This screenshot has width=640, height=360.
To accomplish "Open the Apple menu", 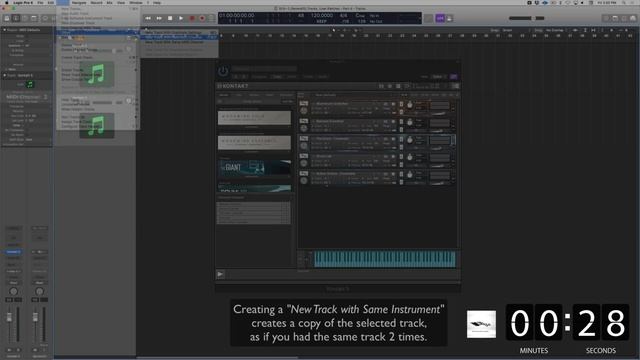I will pyautogui.click(x=7, y=2).
